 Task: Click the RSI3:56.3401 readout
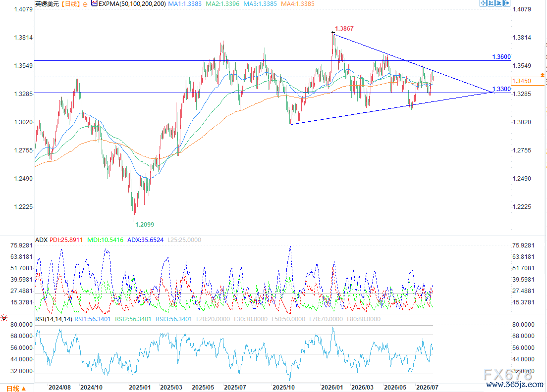pos(174,319)
